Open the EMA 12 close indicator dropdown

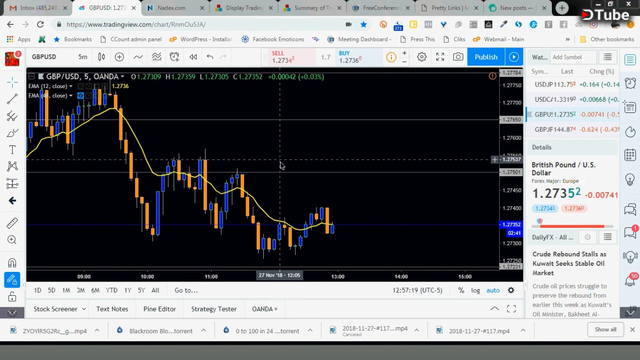coord(71,86)
